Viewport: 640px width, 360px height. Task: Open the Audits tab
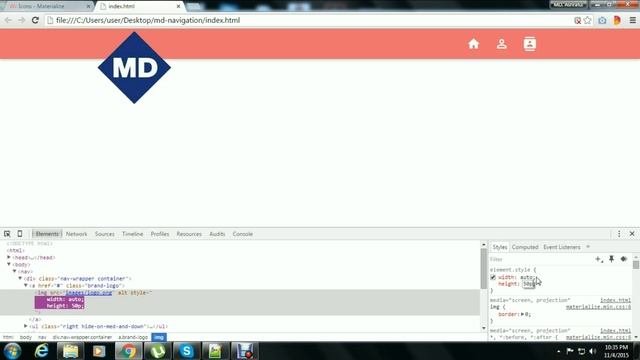pyautogui.click(x=217, y=234)
